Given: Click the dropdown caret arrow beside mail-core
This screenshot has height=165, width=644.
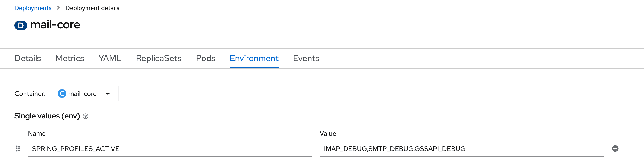Looking at the screenshot, I should [108, 94].
